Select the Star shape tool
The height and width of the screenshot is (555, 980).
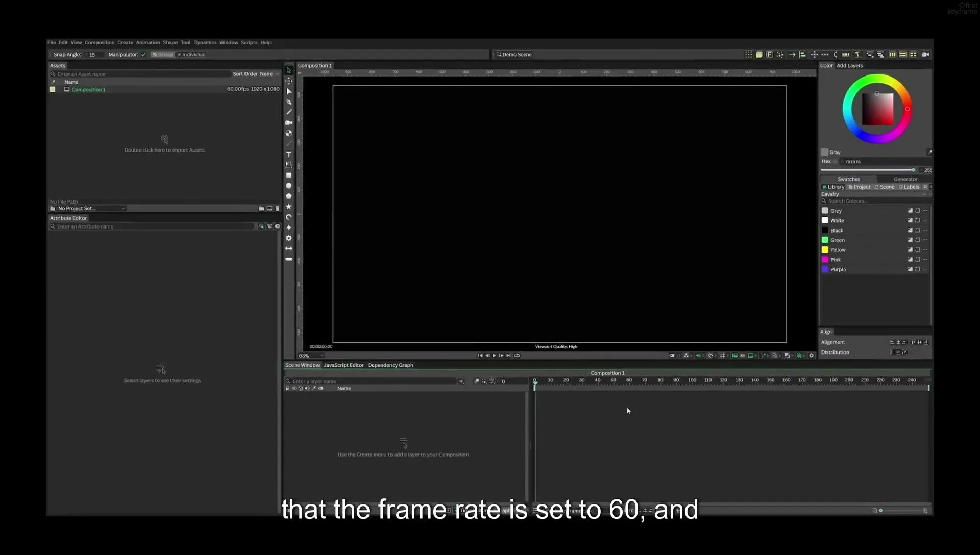[x=289, y=207]
